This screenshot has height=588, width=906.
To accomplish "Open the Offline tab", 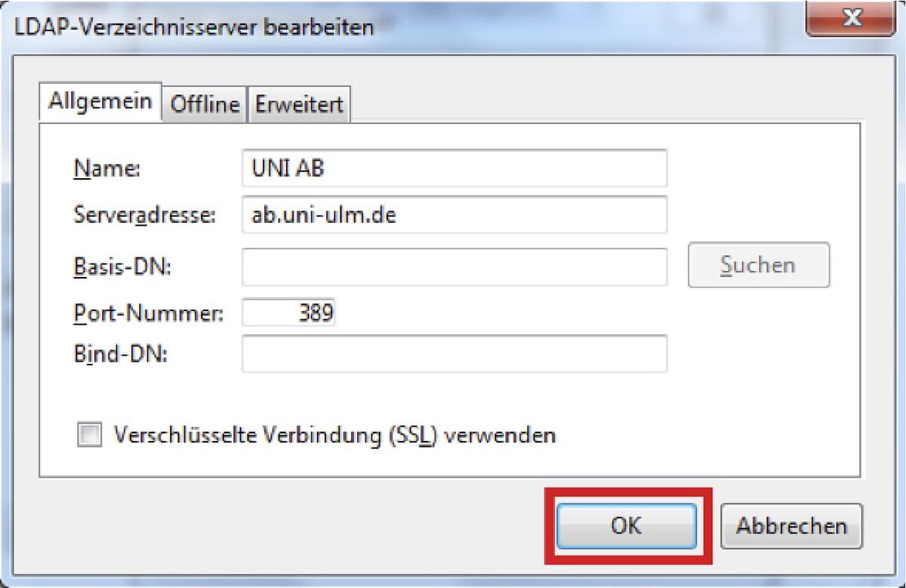I will point(205,105).
